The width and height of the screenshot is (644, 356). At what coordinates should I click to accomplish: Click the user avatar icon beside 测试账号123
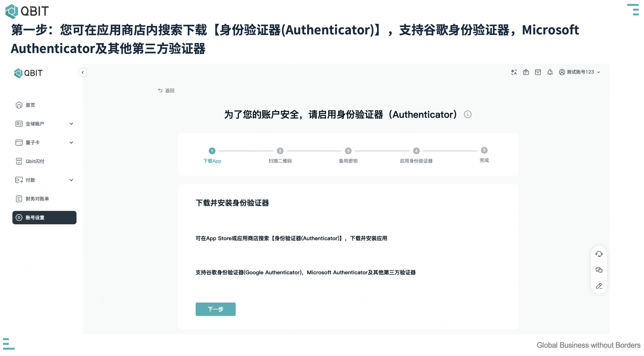(x=562, y=72)
